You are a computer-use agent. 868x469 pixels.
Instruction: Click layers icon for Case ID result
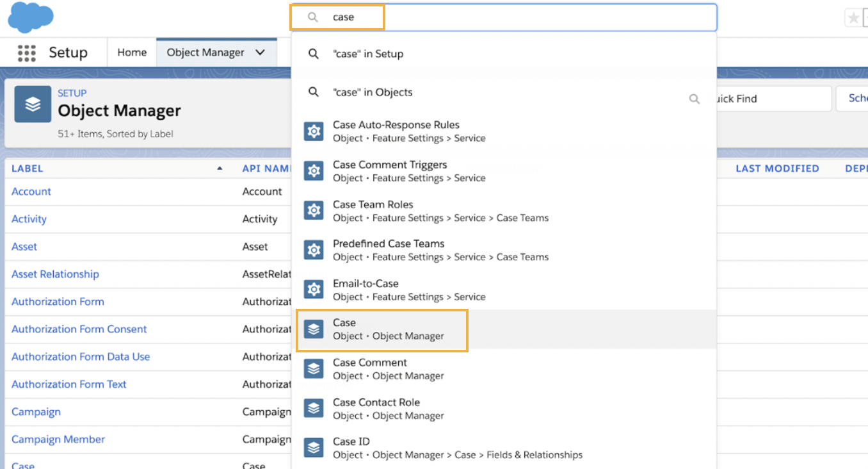click(x=314, y=448)
